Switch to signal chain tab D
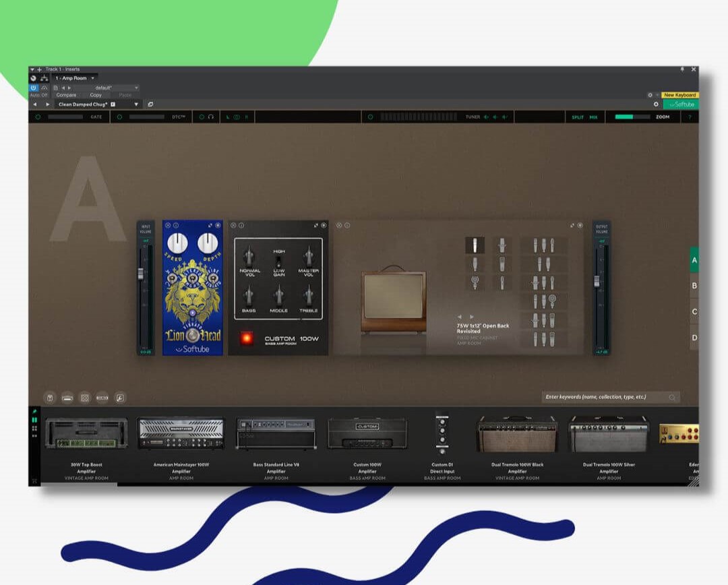Image resolution: width=728 pixels, height=585 pixels. pos(694,338)
